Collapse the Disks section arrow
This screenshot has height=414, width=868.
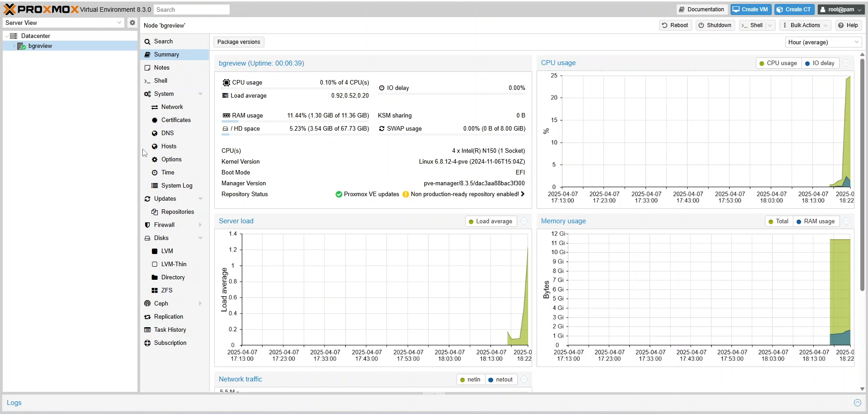point(200,238)
